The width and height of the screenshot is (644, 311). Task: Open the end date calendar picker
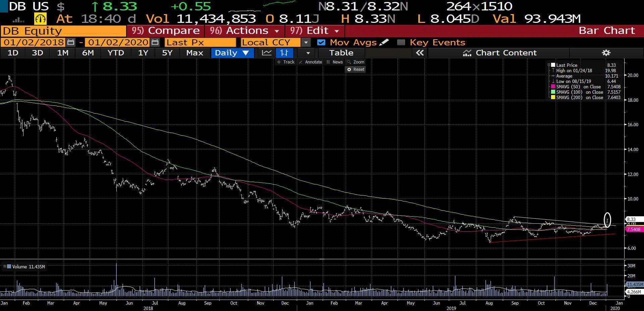coord(155,42)
